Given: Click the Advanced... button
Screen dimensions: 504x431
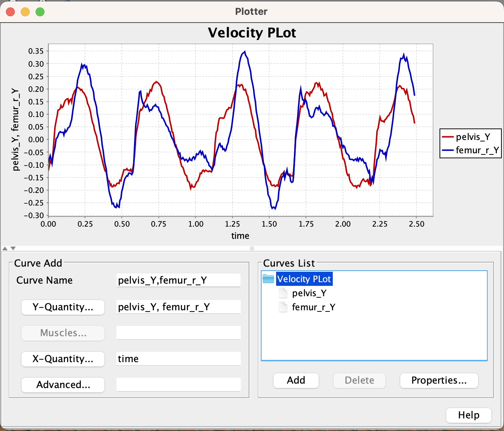Looking at the screenshot, I should click(63, 385).
